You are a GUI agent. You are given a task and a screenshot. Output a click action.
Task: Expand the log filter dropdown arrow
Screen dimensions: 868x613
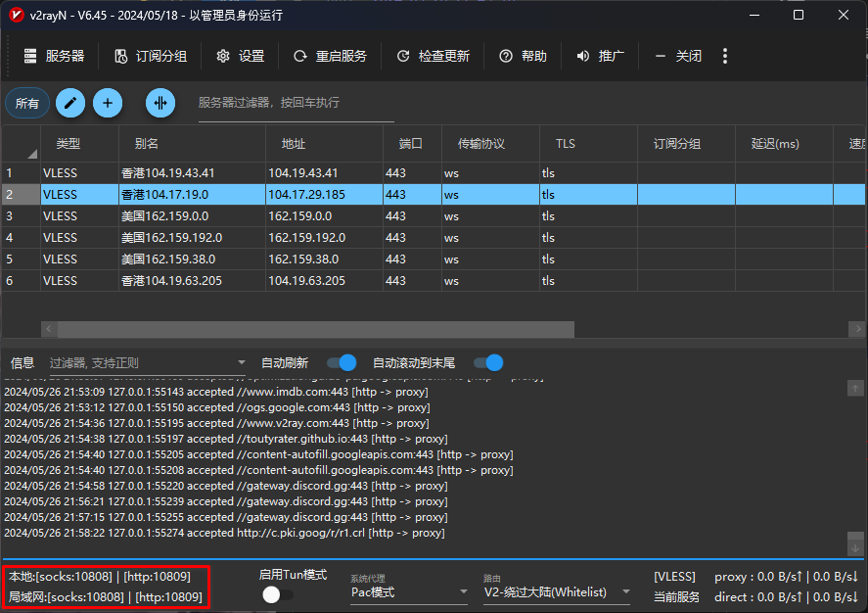click(242, 363)
